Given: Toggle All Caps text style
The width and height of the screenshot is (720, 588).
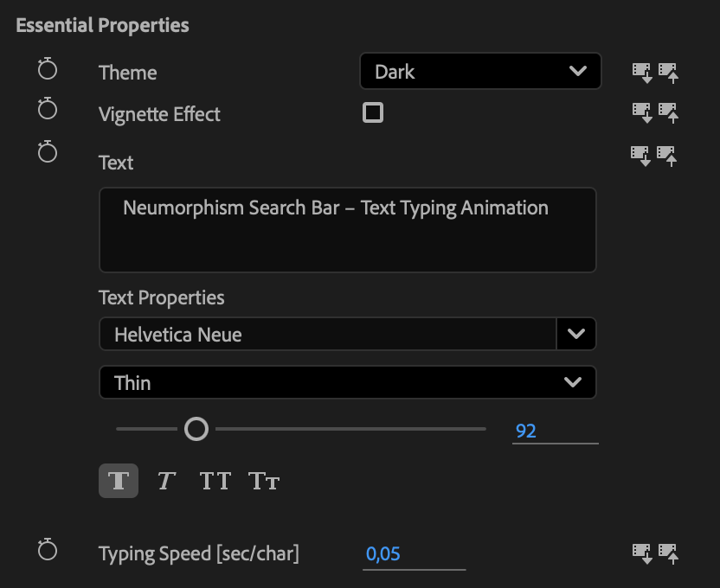Looking at the screenshot, I should (x=215, y=481).
